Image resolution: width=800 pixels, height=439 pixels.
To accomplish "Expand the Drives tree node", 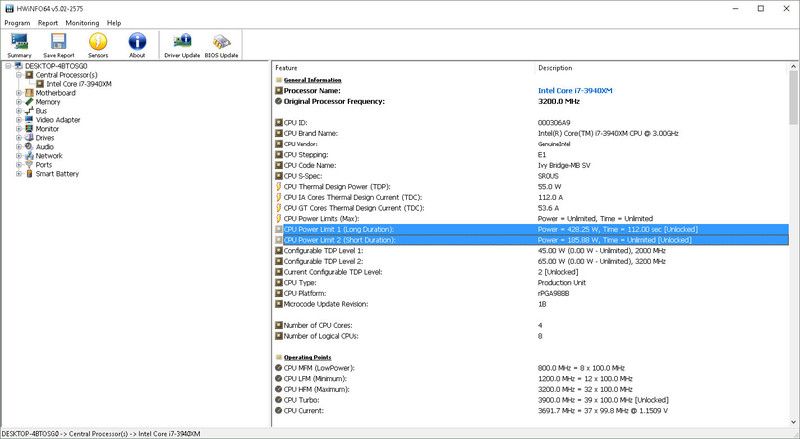I will [19, 138].
